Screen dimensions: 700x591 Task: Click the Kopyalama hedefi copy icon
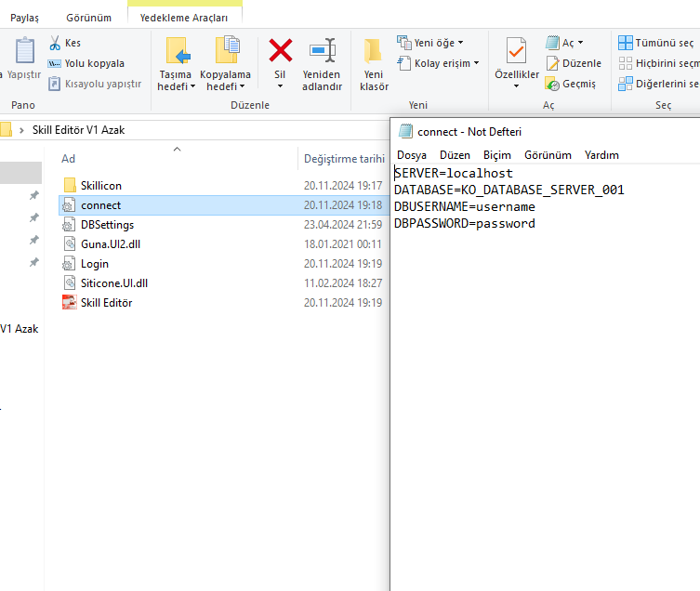tap(226, 50)
